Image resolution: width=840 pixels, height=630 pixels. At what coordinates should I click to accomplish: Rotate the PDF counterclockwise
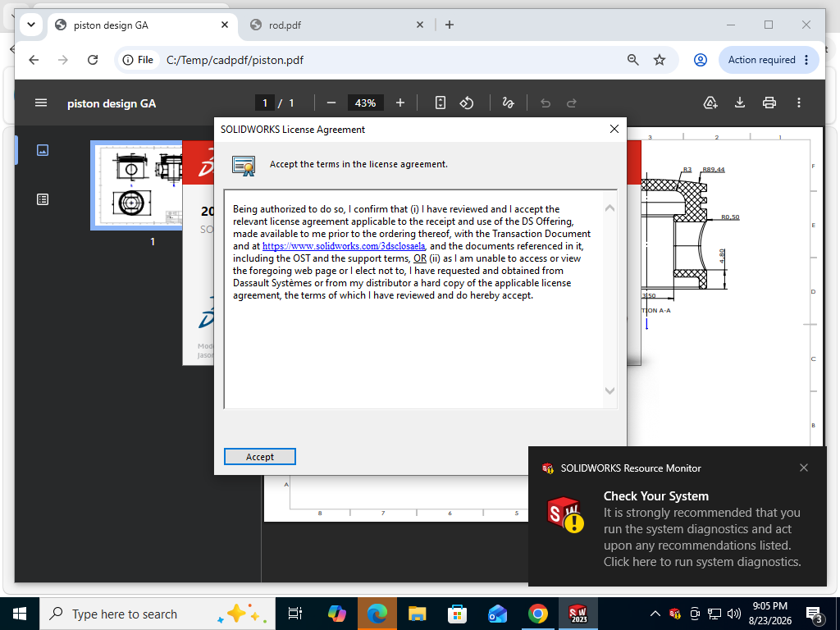(x=467, y=103)
